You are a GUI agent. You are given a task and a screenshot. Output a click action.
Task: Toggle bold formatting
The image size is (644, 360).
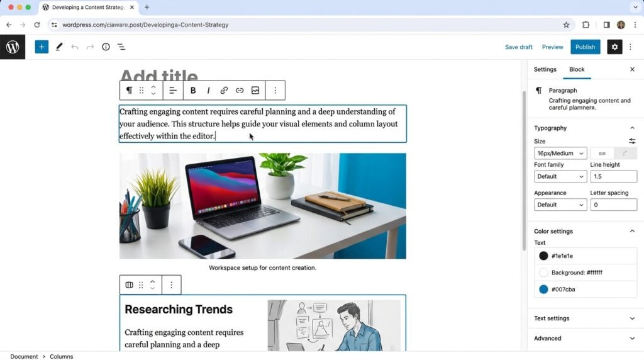(193, 91)
